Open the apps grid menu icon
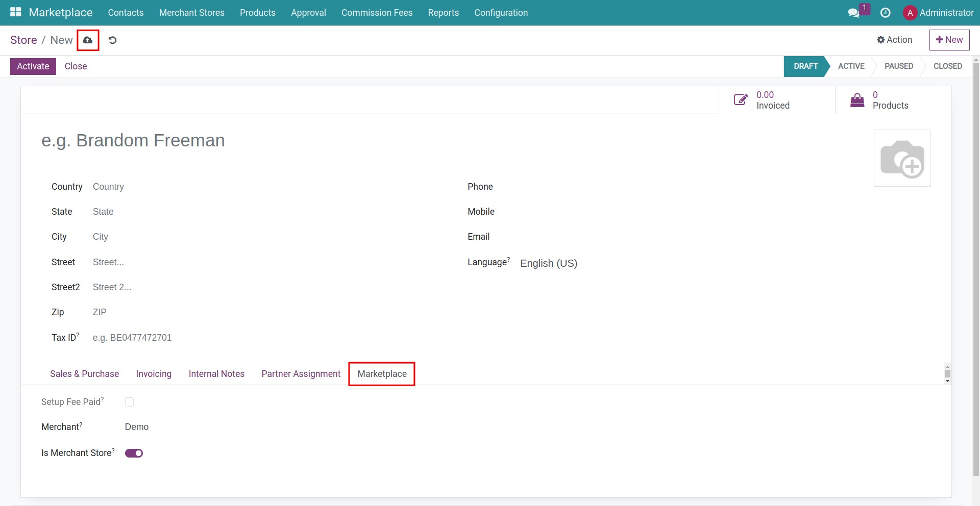Image resolution: width=980 pixels, height=506 pixels. tap(16, 12)
